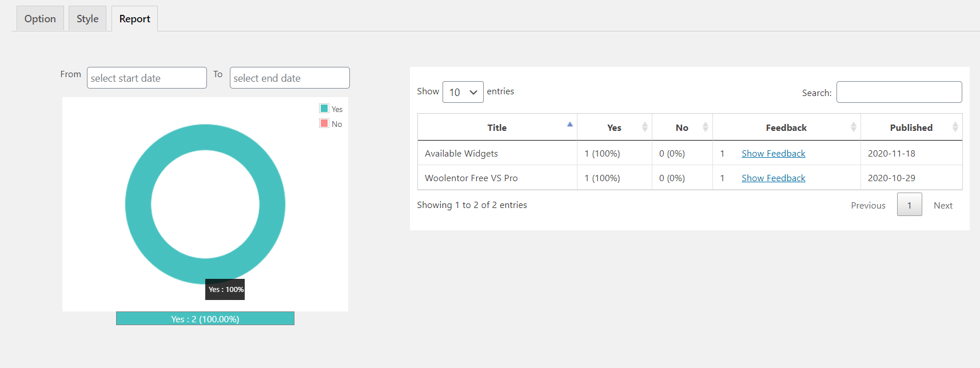Image resolution: width=980 pixels, height=368 pixels.
Task: Click the teal donut chart ring
Action: point(138,204)
